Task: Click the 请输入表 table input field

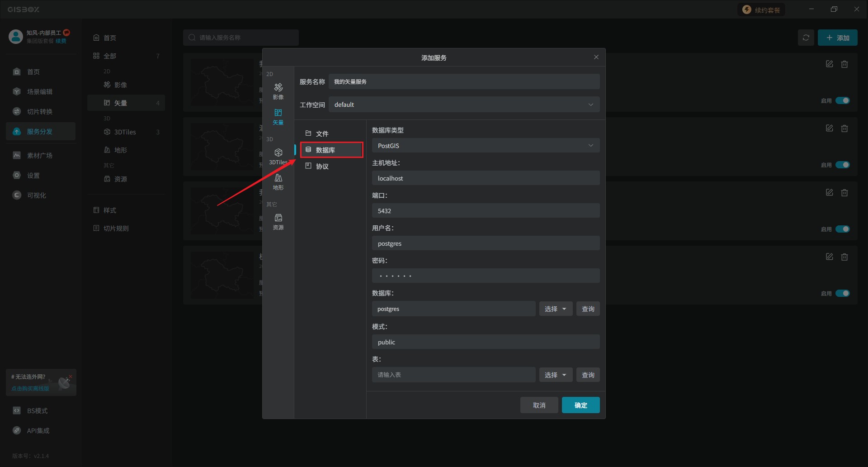Action: (453, 375)
